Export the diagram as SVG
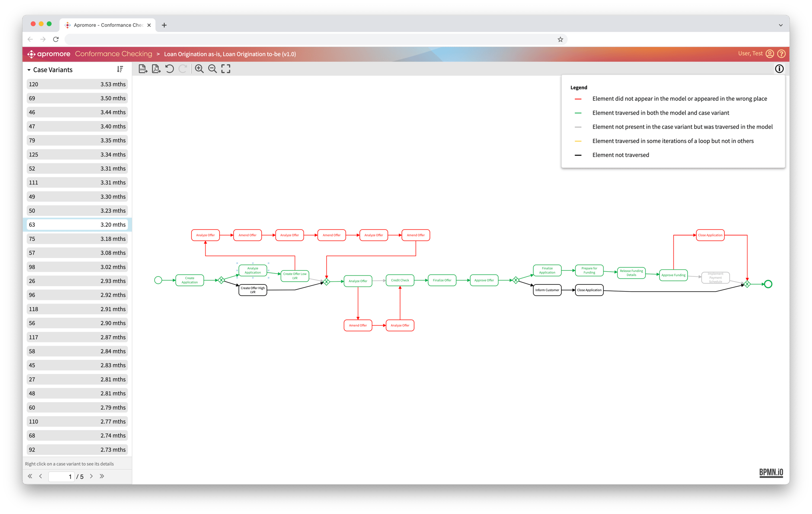Viewport: 812px width, 514px height. (x=143, y=68)
